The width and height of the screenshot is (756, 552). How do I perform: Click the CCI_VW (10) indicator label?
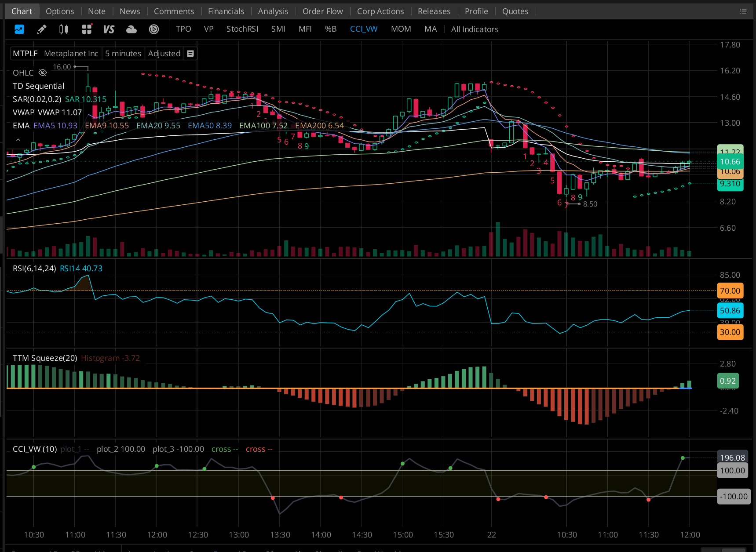point(35,449)
